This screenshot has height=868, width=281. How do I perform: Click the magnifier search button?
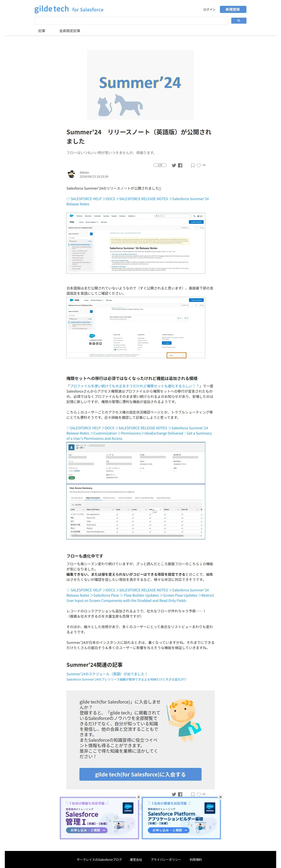[239, 21]
